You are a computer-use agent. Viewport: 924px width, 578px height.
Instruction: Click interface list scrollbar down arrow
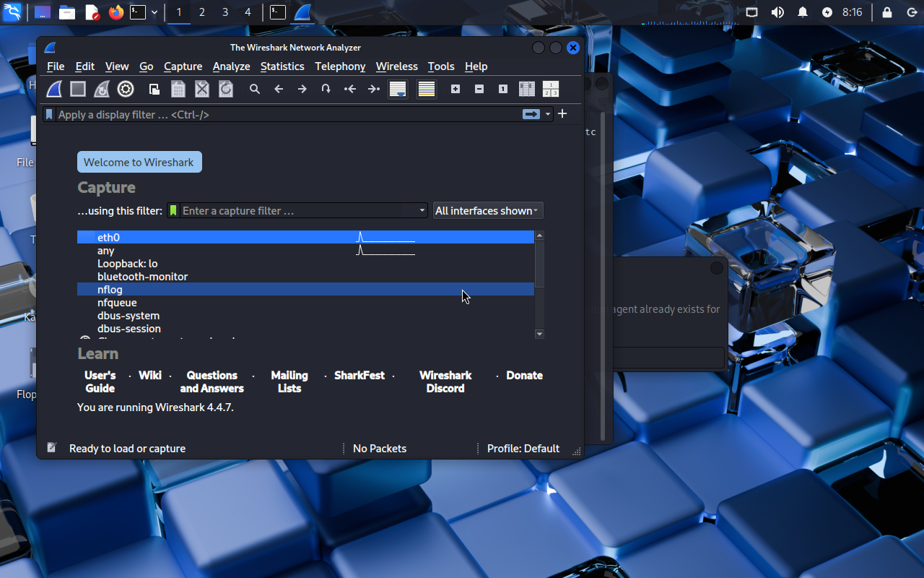click(539, 334)
